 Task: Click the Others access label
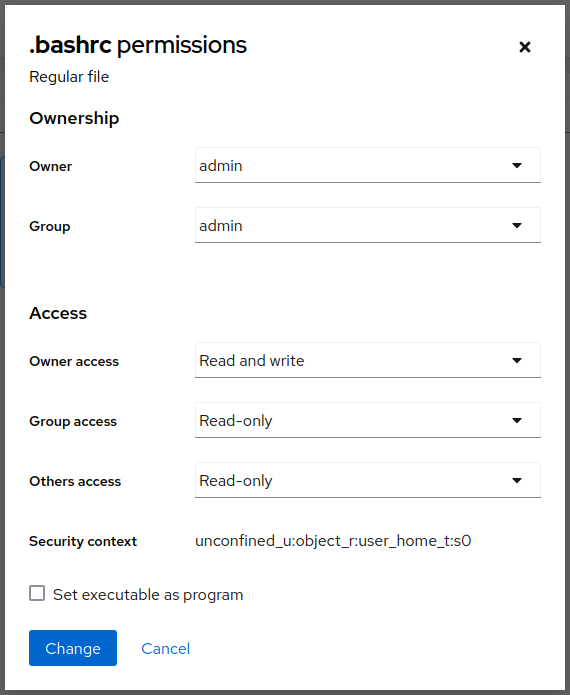(75, 481)
